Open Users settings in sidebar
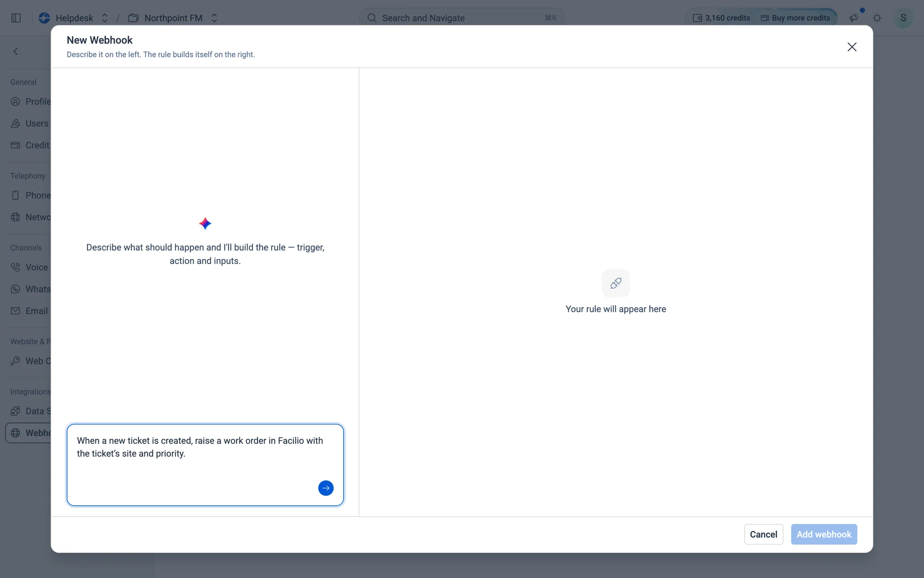Image resolution: width=924 pixels, height=578 pixels. click(x=30, y=123)
